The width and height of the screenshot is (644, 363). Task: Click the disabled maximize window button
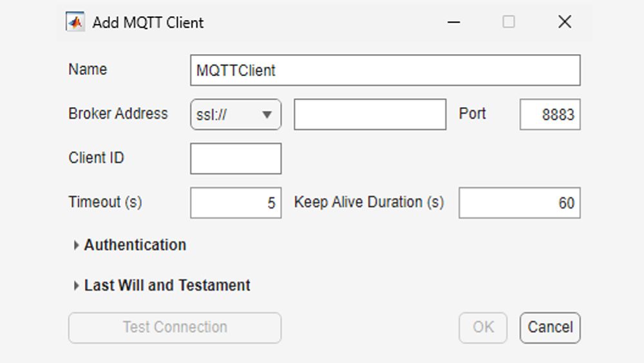[x=509, y=22]
